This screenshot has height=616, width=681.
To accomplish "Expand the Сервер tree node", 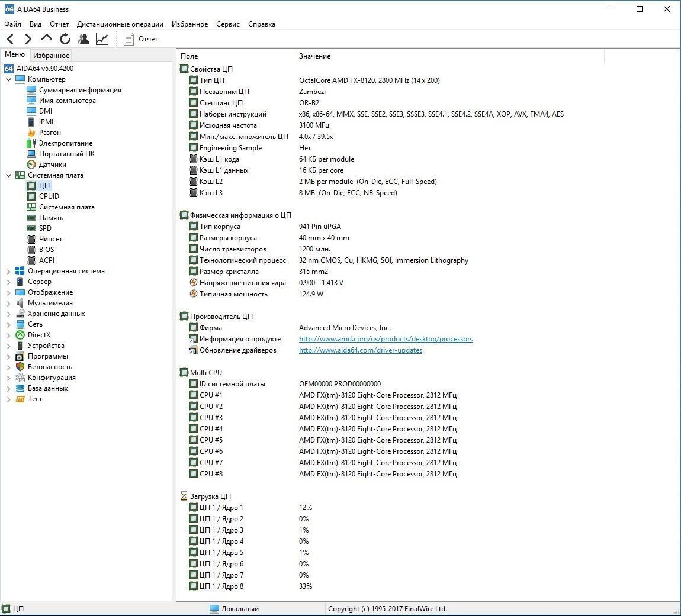I will (x=9, y=282).
